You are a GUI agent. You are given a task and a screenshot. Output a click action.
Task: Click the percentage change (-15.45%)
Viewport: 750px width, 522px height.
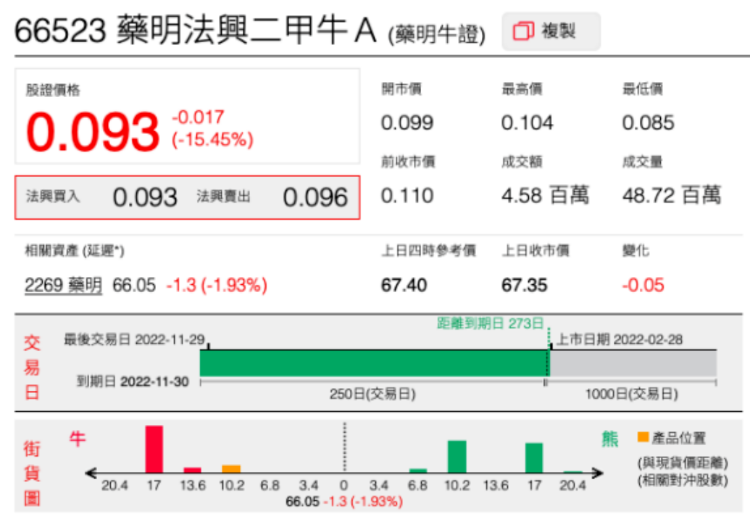[x=212, y=140]
